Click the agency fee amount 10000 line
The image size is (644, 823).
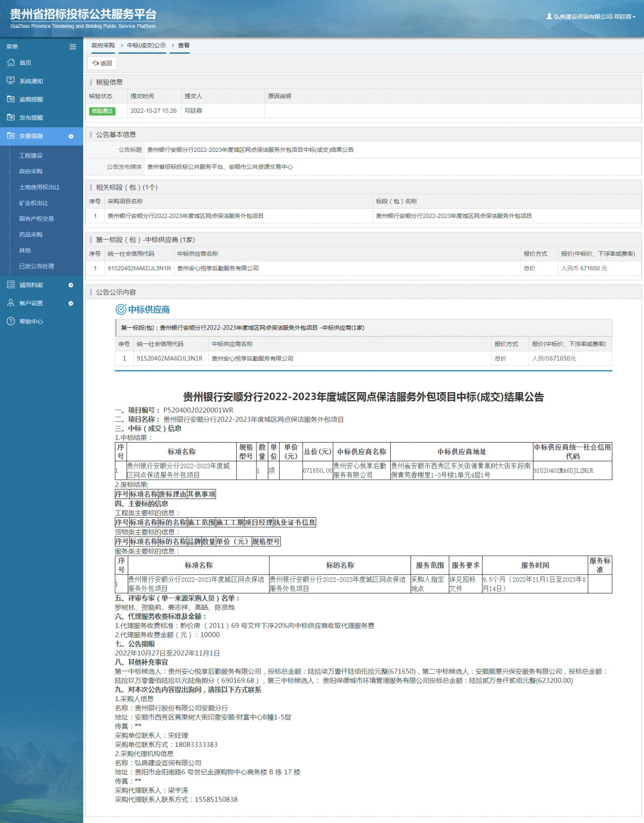coord(167,635)
